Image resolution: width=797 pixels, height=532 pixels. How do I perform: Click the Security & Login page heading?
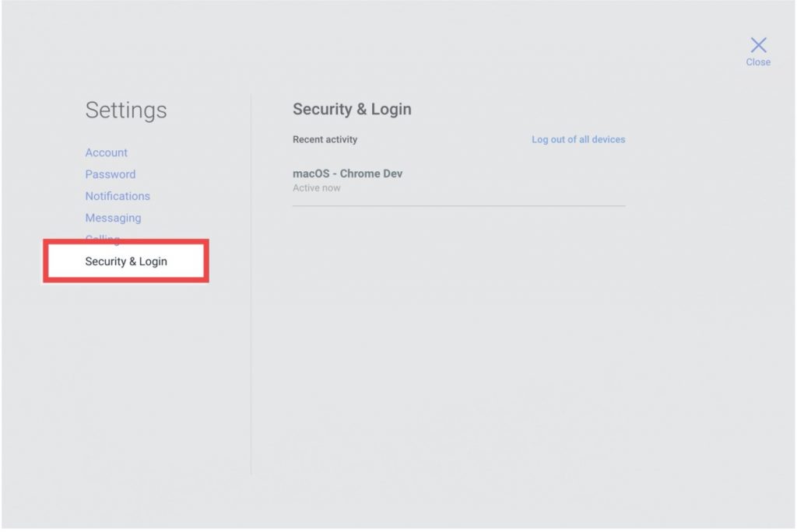(352, 110)
